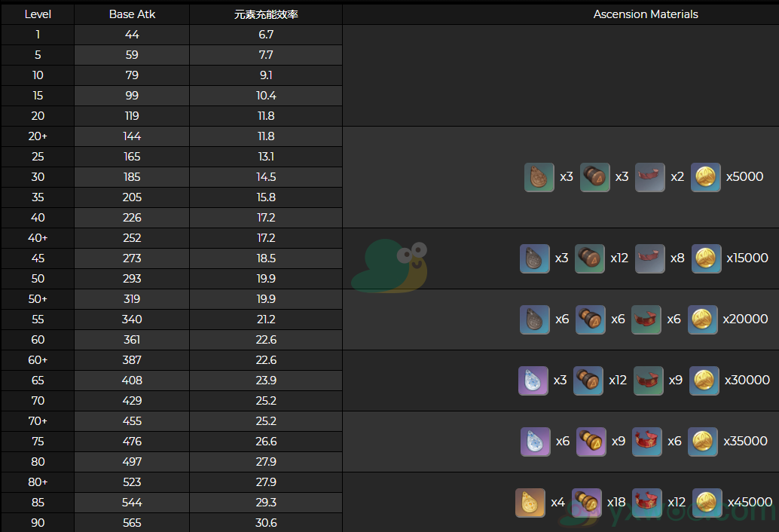Select the level "20+" cell

[x=38, y=136]
